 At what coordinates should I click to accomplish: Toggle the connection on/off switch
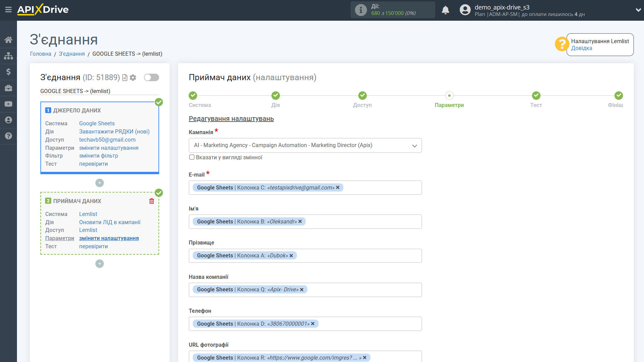(x=151, y=77)
